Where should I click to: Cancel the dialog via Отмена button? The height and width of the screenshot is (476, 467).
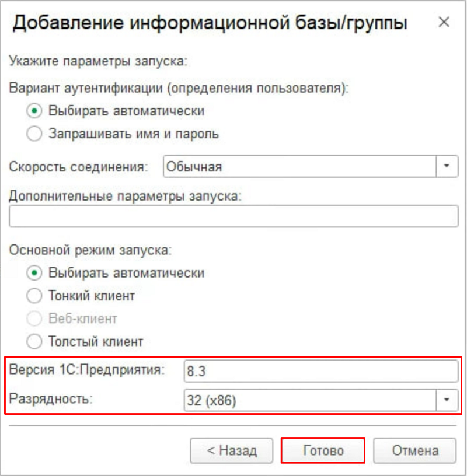pos(414,450)
